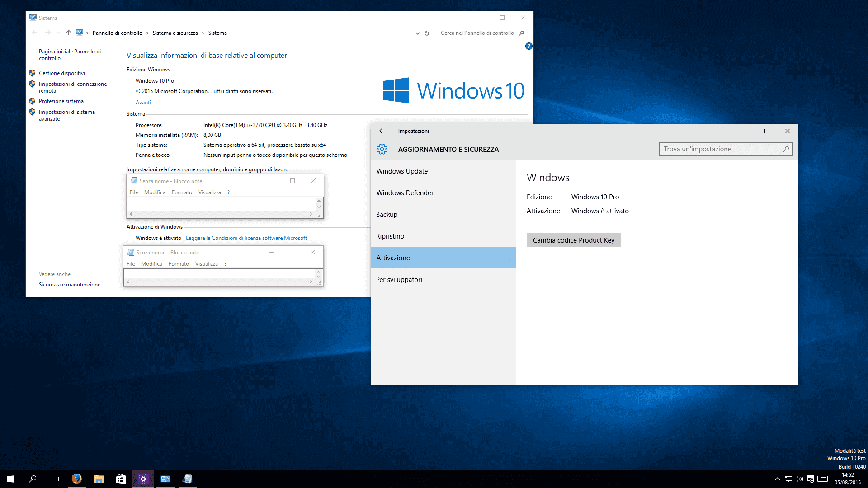Screen dimensions: 868x488
Task: Show hidden system tray icons
Action: (777, 479)
